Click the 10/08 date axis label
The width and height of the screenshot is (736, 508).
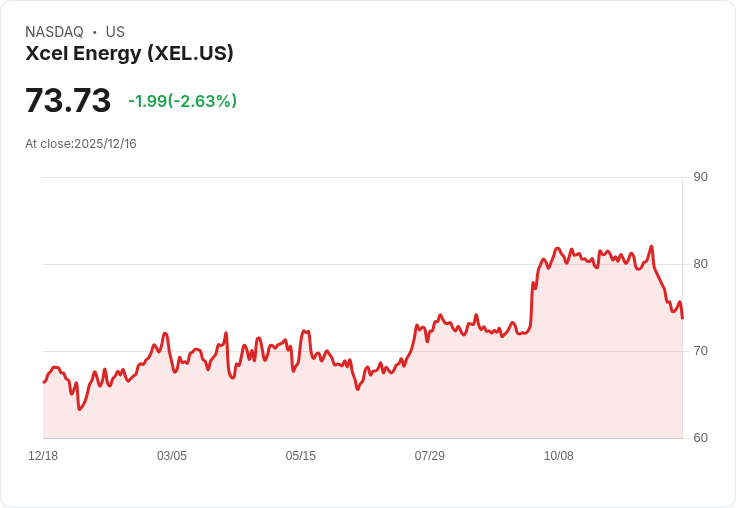[x=559, y=456]
